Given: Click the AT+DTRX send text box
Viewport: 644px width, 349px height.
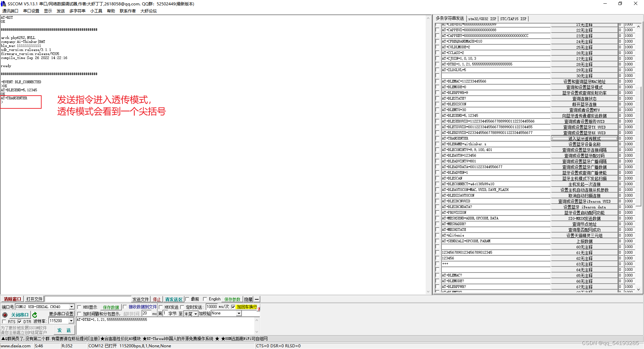Looking at the screenshot, I should [x=165, y=326].
